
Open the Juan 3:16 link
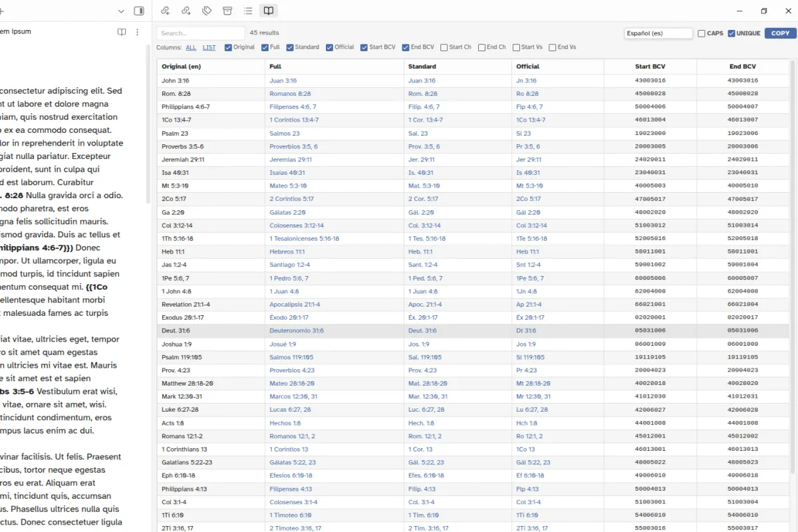[283, 80]
